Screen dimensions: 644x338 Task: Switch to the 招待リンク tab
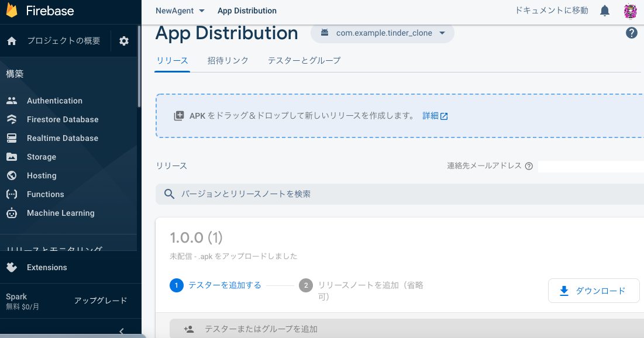[x=228, y=60]
